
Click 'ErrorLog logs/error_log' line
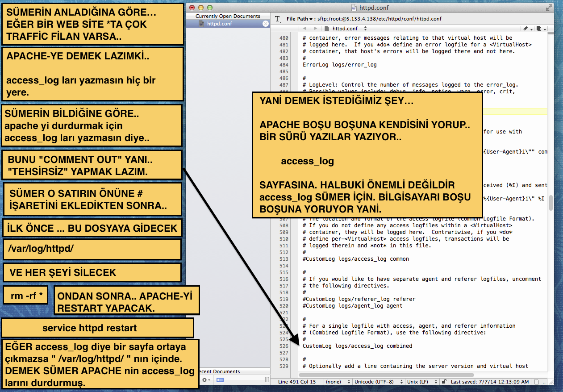click(x=339, y=65)
